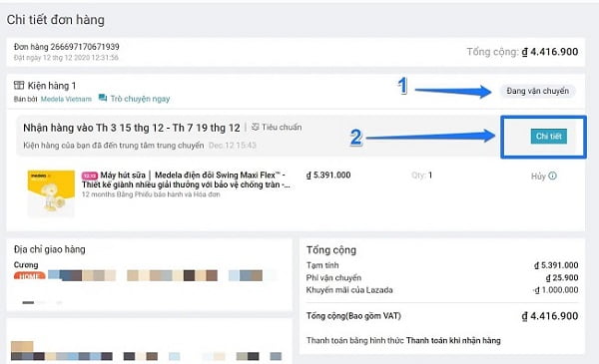Click the package icon next to Kiện hàng 1
The width and height of the screenshot is (599, 364).
(x=19, y=85)
